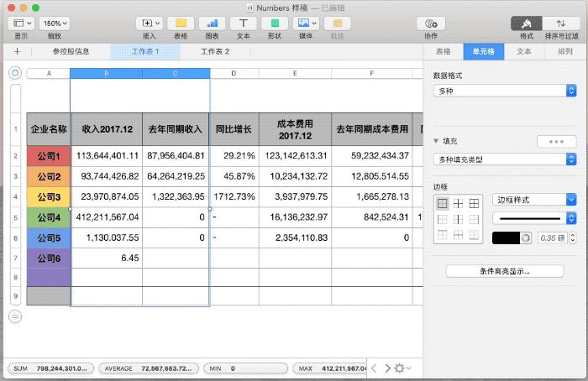Open the 排列 inspector tab

point(564,51)
